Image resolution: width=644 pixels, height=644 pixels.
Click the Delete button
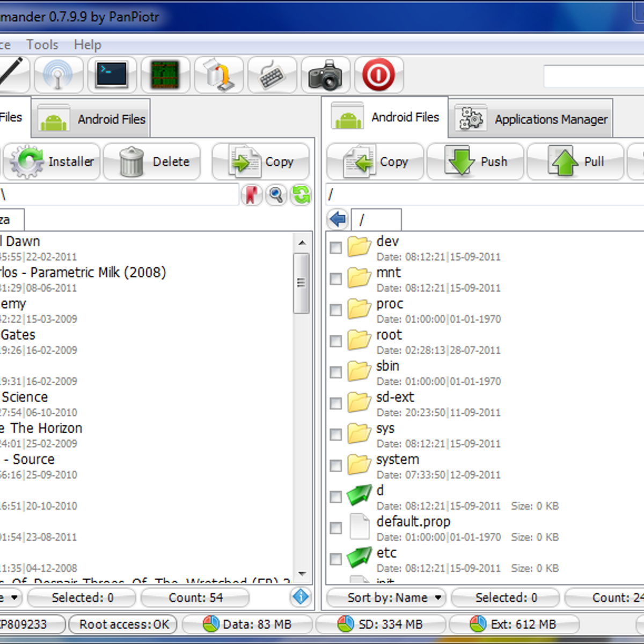click(x=152, y=162)
